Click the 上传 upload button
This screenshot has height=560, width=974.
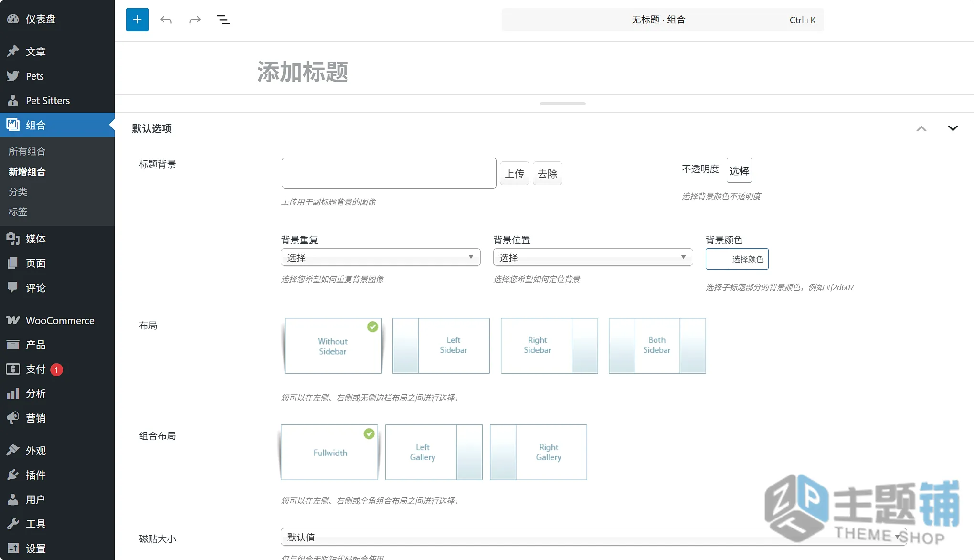[515, 174]
